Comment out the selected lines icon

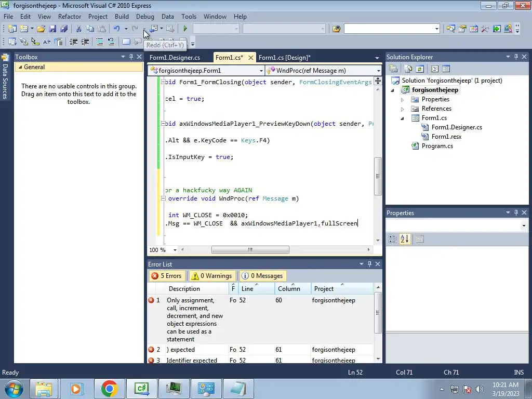point(100,42)
